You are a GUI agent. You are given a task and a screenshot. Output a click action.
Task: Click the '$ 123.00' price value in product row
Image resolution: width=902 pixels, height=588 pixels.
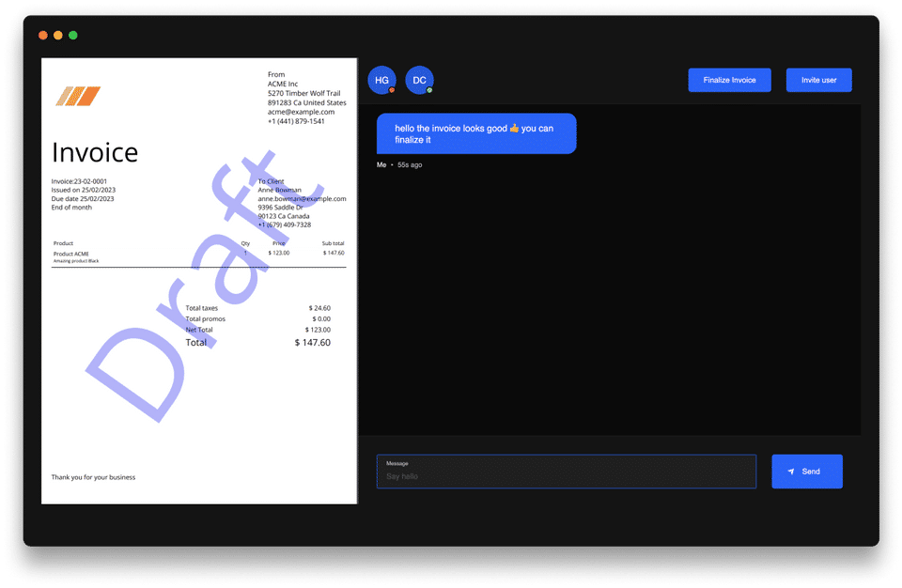(x=279, y=253)
